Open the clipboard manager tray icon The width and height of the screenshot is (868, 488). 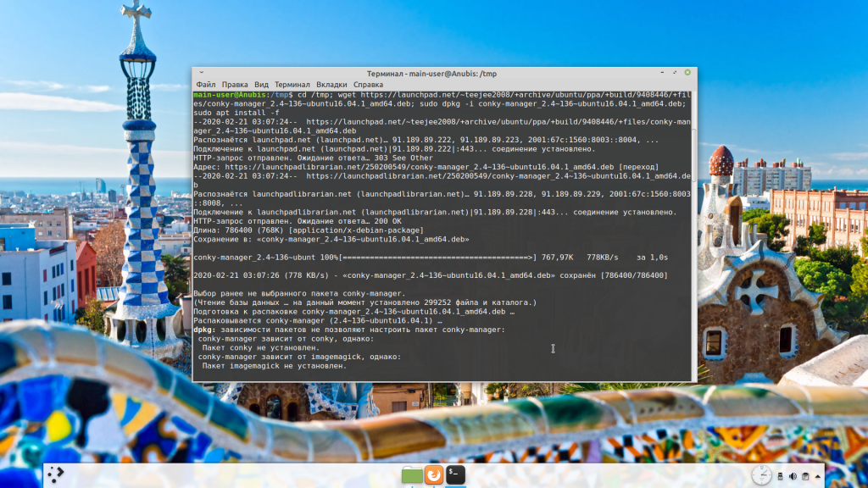(805, 476)
